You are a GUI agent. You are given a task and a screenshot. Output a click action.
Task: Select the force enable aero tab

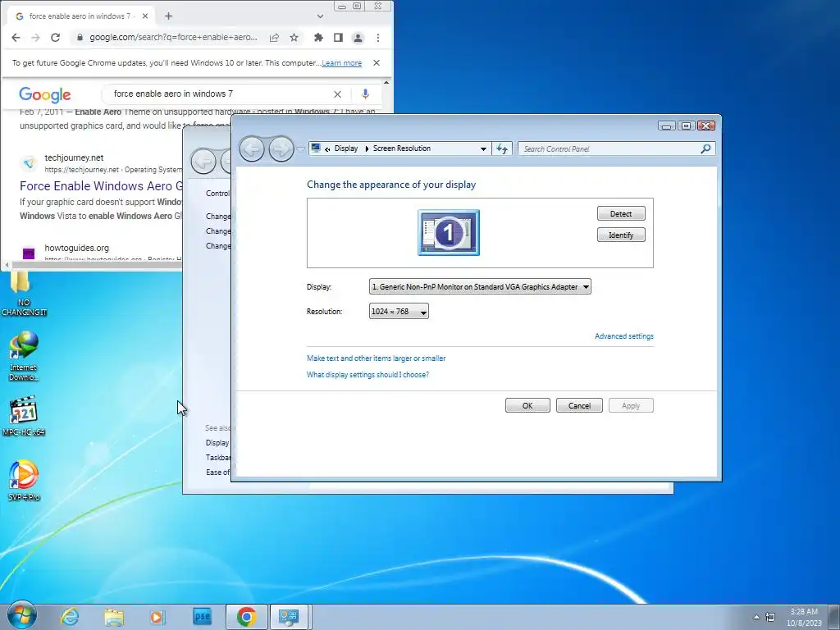pyautogui.click(x=80, y=16)
